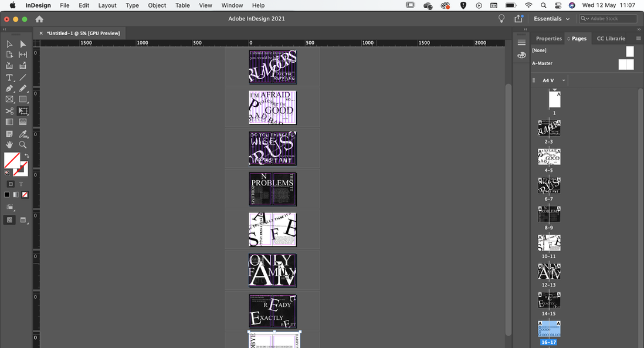Image resolution: width=644 pixels, height=348 pixels.
Task: Open the Pages panel flyout menu
Action: click(x=638, y=38)
